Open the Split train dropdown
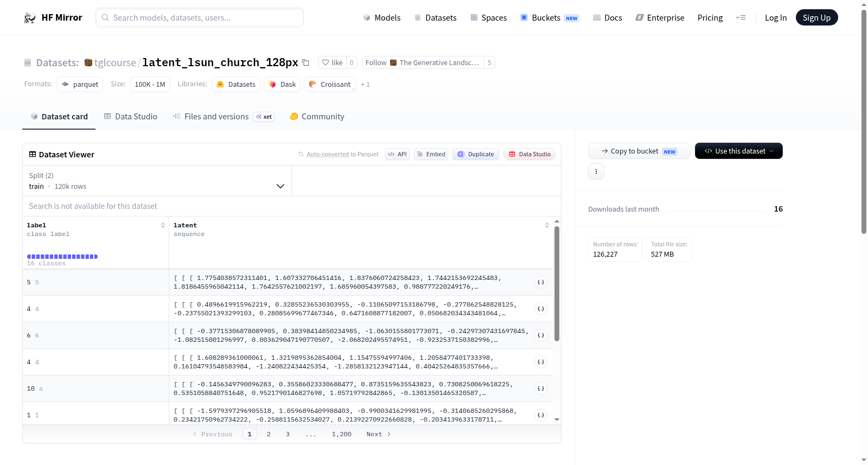The height and width of the screenshot is (465, 868). pyautogui.click(x=157, y=181)
